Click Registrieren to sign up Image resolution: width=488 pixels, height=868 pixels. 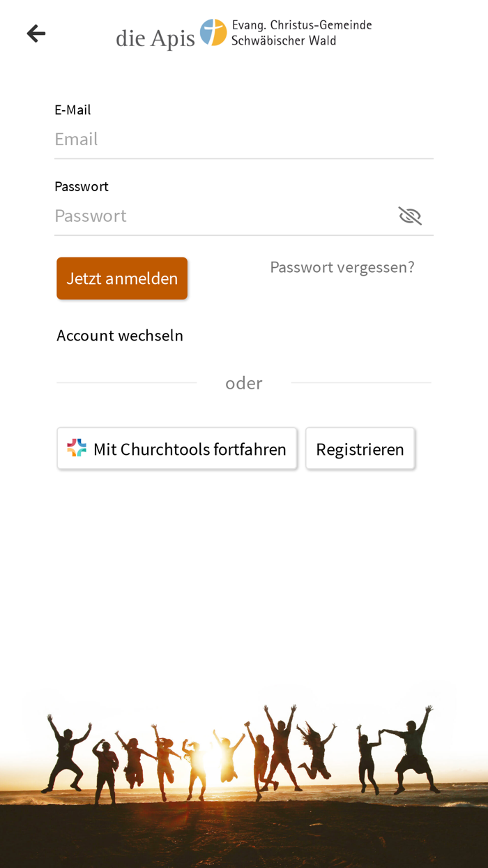[x=360, y=448]
